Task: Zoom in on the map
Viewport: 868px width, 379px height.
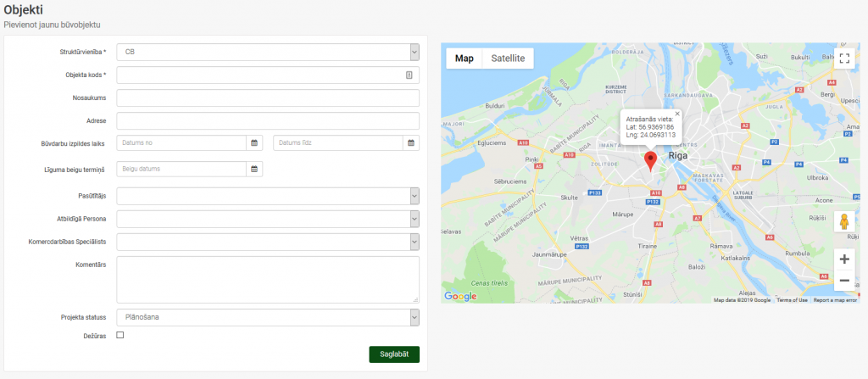Action: pyautogui.click(x=844, y=259)
